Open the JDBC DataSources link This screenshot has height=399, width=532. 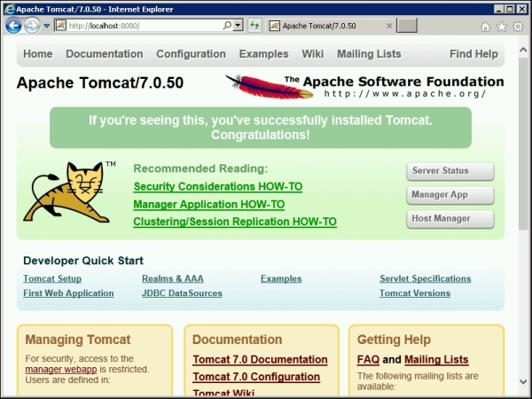coord(182,293)
